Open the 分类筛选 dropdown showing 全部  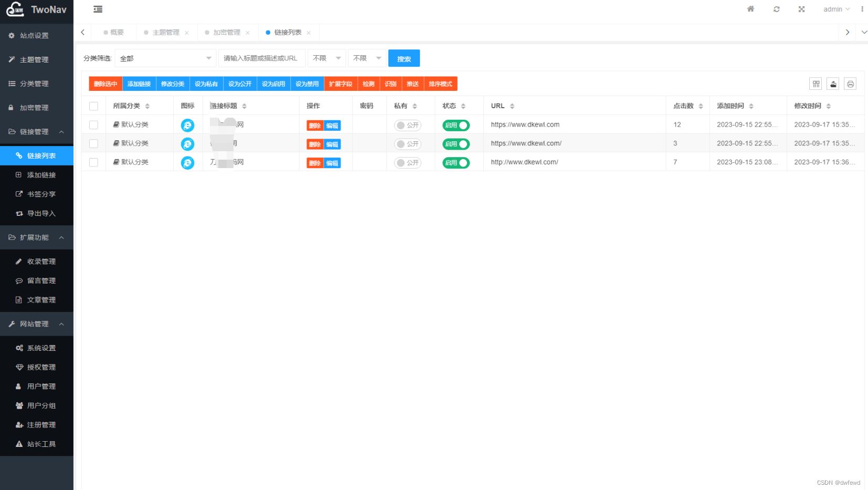pyautogui.click(x=165, y=58)
